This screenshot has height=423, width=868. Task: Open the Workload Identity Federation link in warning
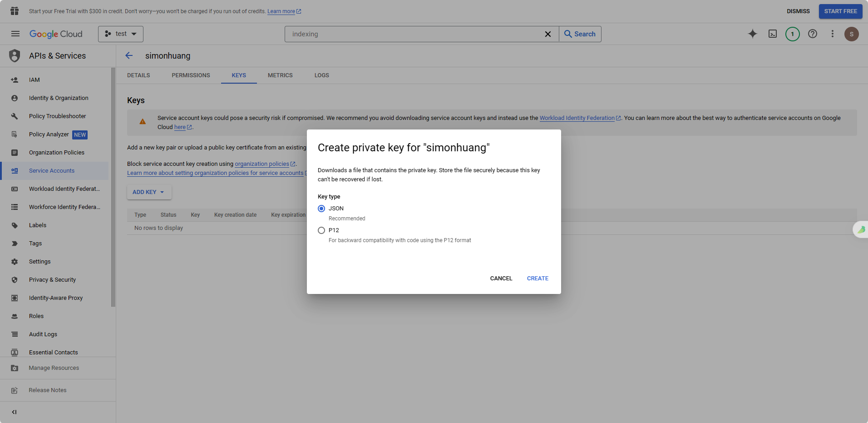(x=580, y=118)
